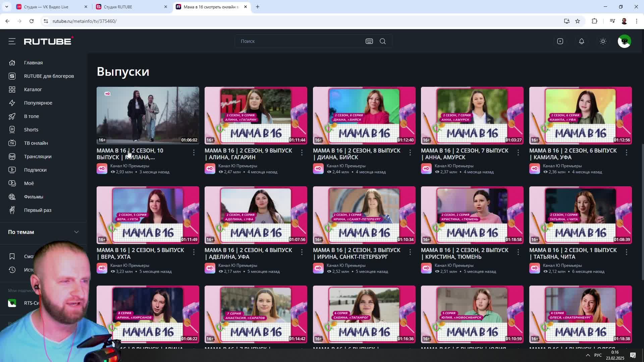Open options for 5 выпуск Вера, Ухта
The width and height of the screenshot is (644, 362).
pos(194,252)
